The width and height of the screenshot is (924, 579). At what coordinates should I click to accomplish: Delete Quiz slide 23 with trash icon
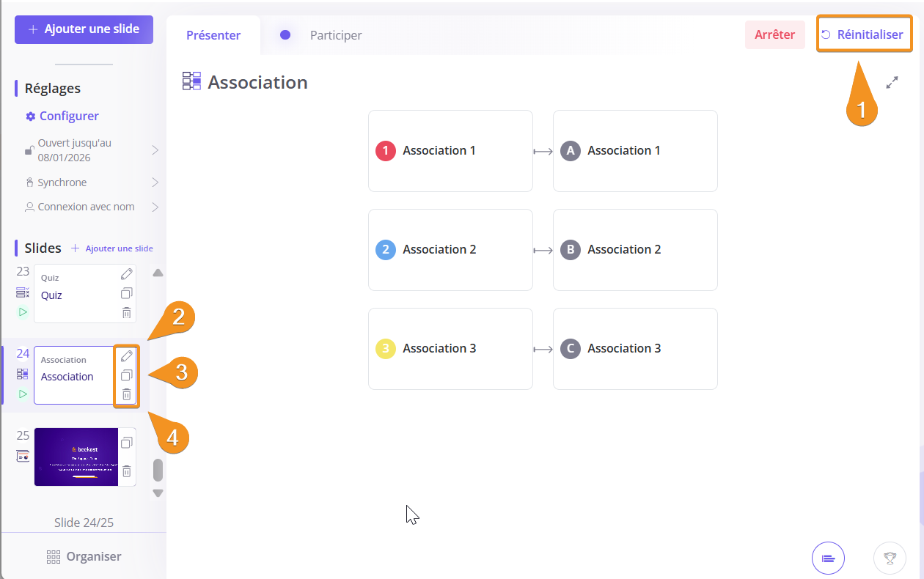click(127, 313)
